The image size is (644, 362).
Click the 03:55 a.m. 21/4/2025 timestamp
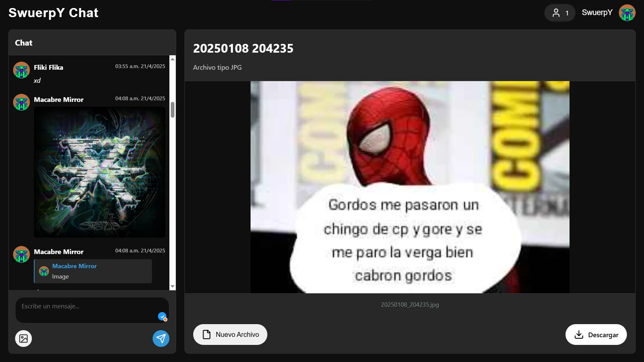coord(140,66)
